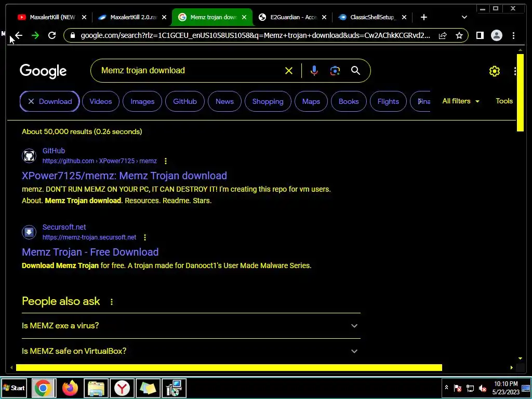
Task: Click the Google logo
Action: point(43,71)
